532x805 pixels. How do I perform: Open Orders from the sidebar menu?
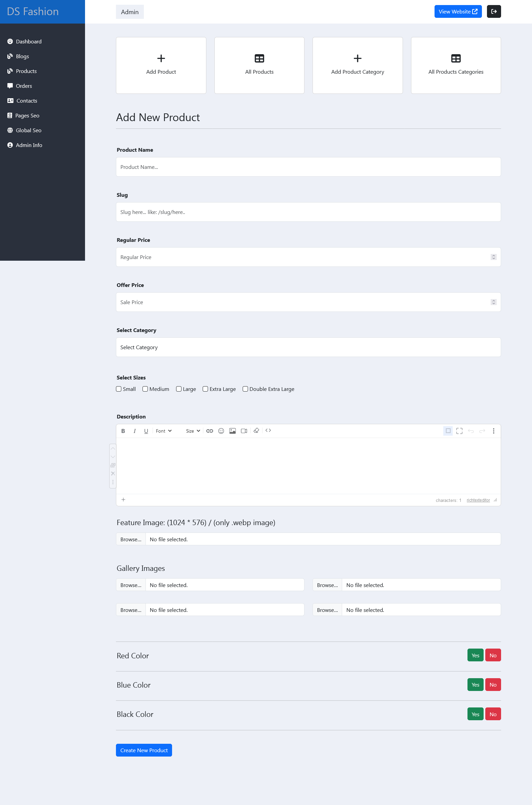[x=24, y=86]
